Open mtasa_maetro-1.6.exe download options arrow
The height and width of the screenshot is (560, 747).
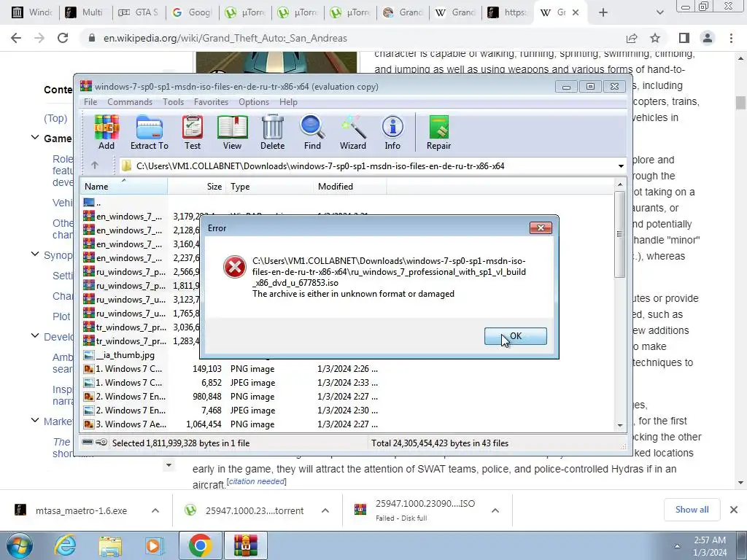pyautogui.click(x=155, y=510)
